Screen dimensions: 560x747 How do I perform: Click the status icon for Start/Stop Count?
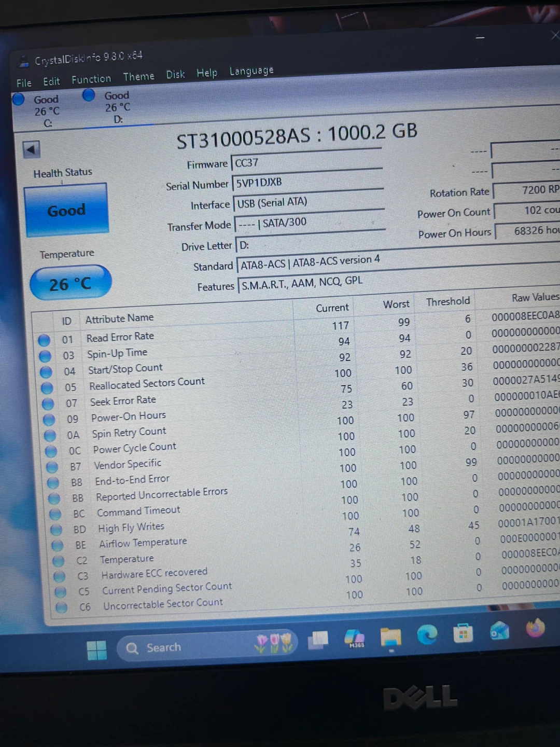point(46,372)
